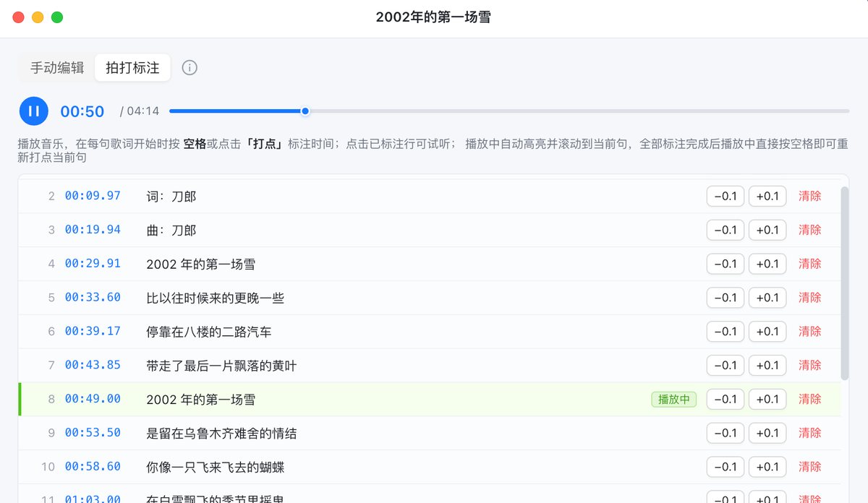Click timestamp 00:43.85
The height and width of the screenshot is (503, 868).
(93, 366)
